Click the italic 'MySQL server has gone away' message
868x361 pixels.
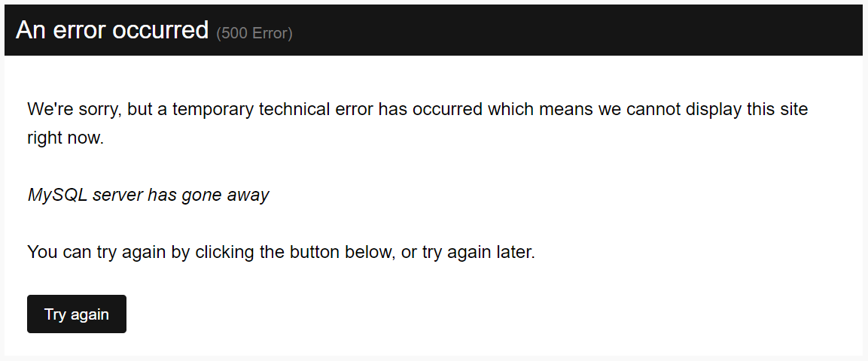click(x=148, y=195)
